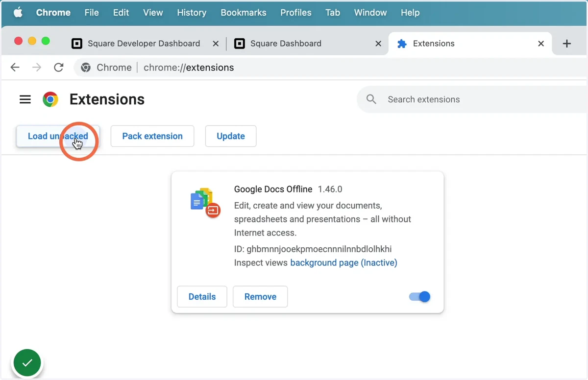The height and width of the screenshot is (380, 588).
Task: Click the Pack extension button
Action: click(x=152, y=136)
